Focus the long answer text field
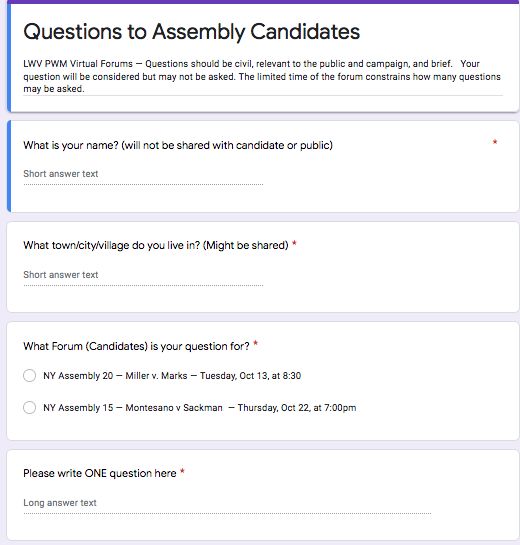Viewport: 520px width, 545px height. point(227,503)
